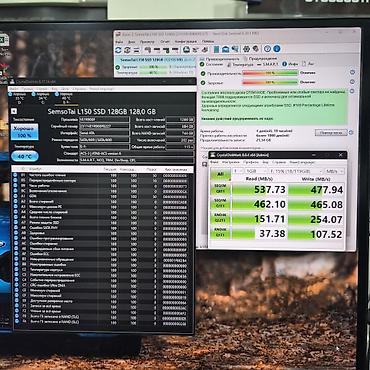Open the Диск menu in Hard Disk Sentinel

tap(132, 42)
